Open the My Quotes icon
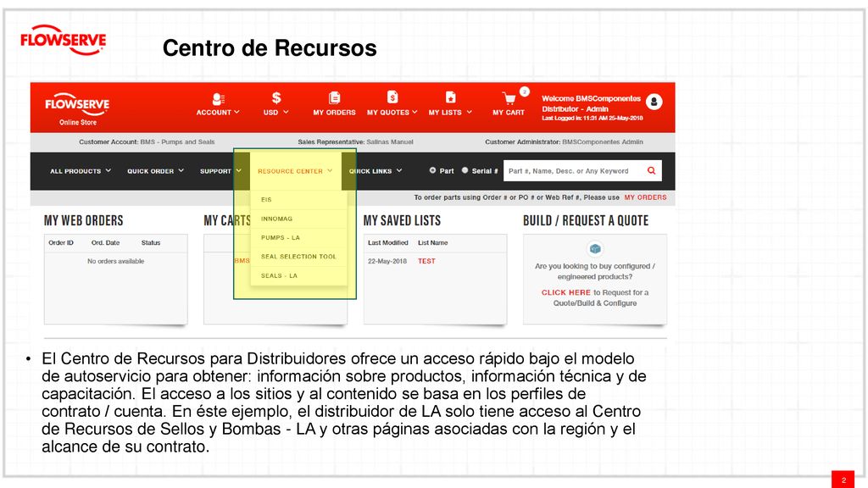 [392, 97]
